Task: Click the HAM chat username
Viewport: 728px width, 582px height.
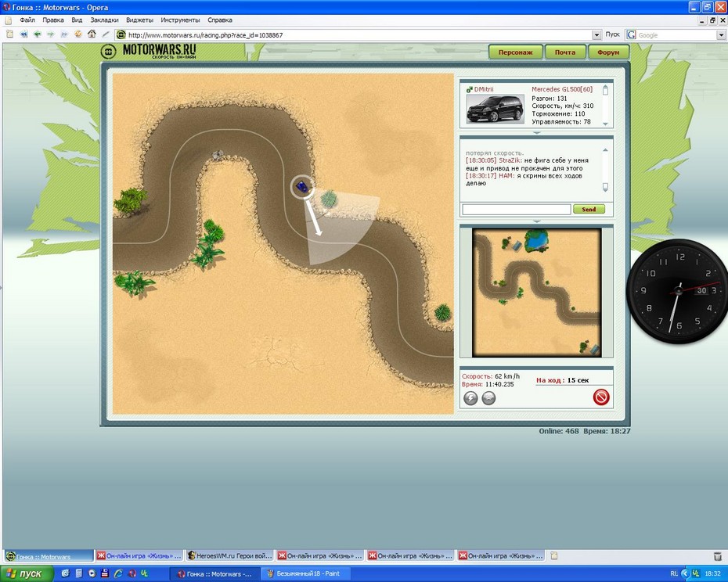Action: coord(506,175)
